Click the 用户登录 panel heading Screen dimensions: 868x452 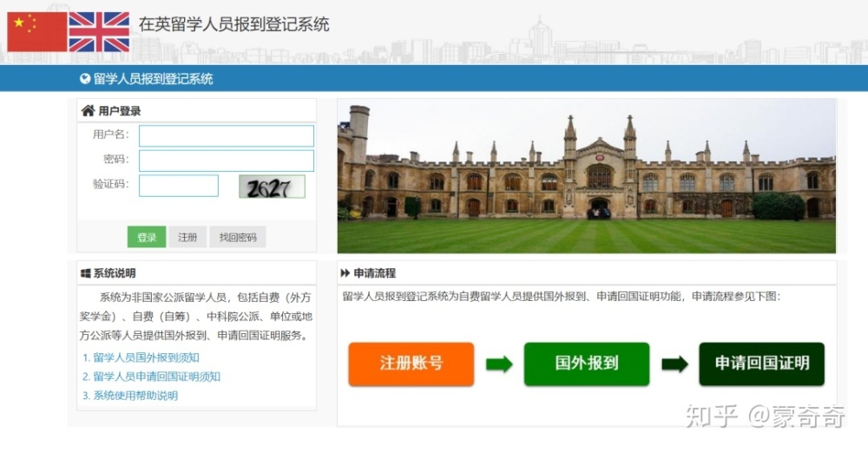pos(120,111)
